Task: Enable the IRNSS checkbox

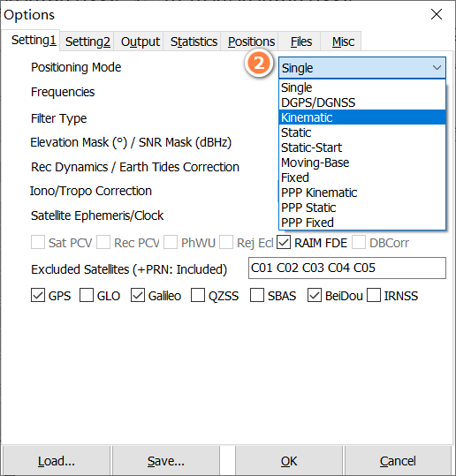Action: 374,295
